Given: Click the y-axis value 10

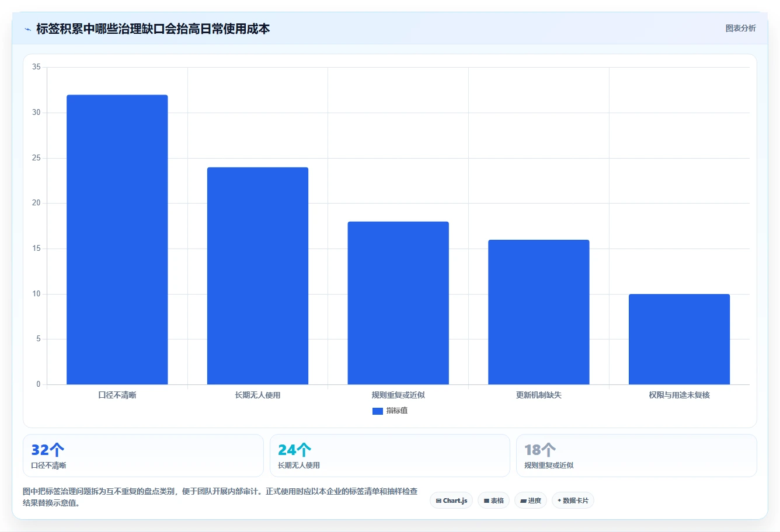Looking at the screenshot, I should tap(36, 294).
